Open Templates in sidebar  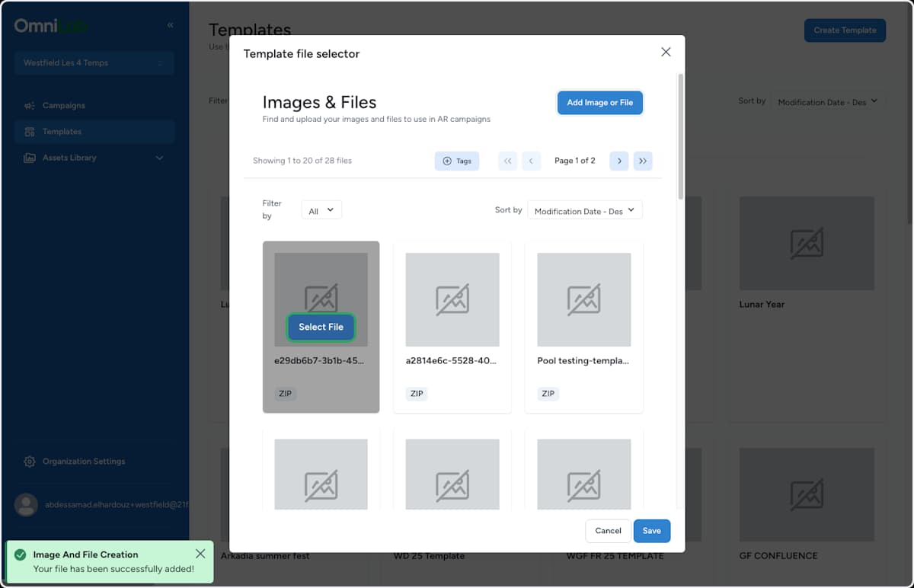pyautogui.click(x=94, y=131)
